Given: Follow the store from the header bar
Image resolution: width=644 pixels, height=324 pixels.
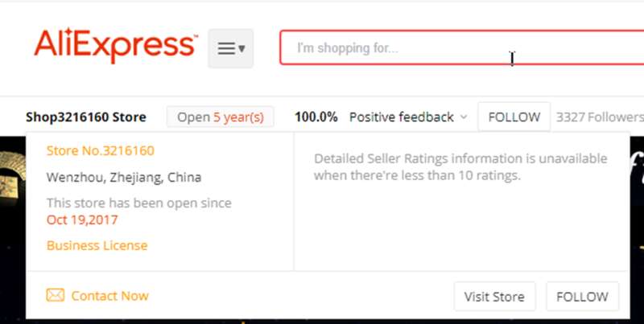Looking at the screenshot, I should pyautogui.click(x=514, y=117).
